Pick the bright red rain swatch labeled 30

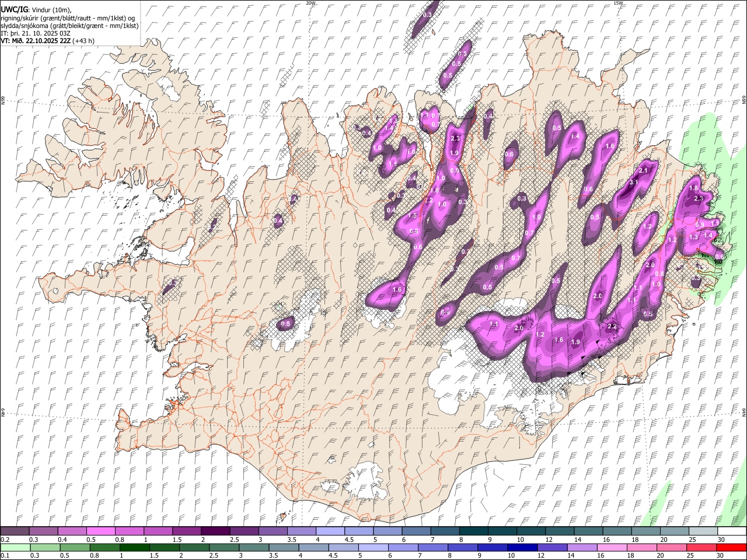coord(731,547)
